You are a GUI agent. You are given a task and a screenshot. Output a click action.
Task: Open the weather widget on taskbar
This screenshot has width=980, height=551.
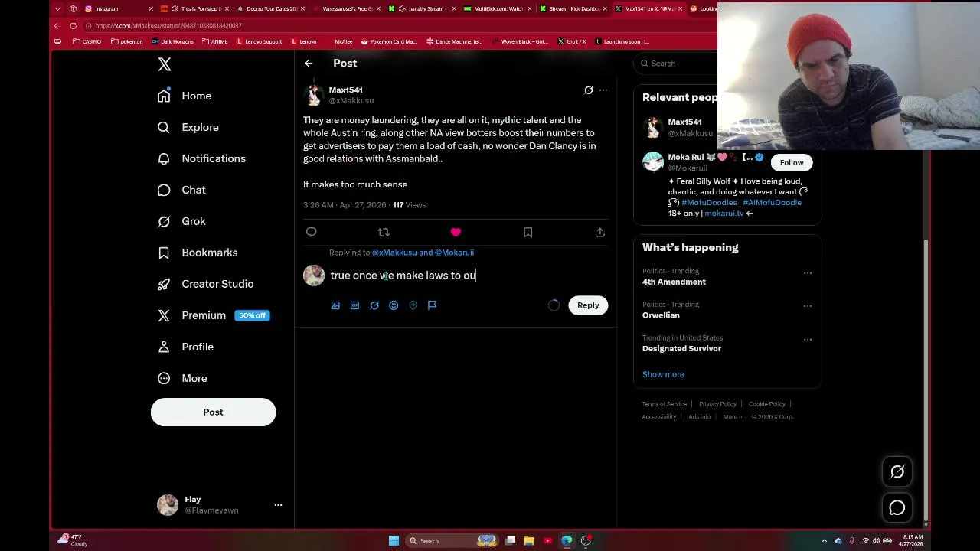coord(73,541)
